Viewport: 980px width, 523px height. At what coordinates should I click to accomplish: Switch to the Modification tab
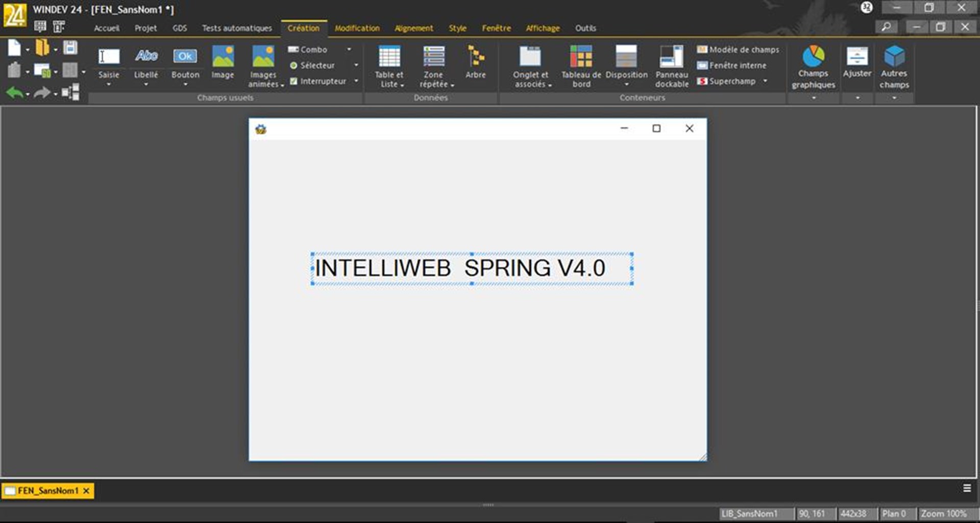[357, 28]
